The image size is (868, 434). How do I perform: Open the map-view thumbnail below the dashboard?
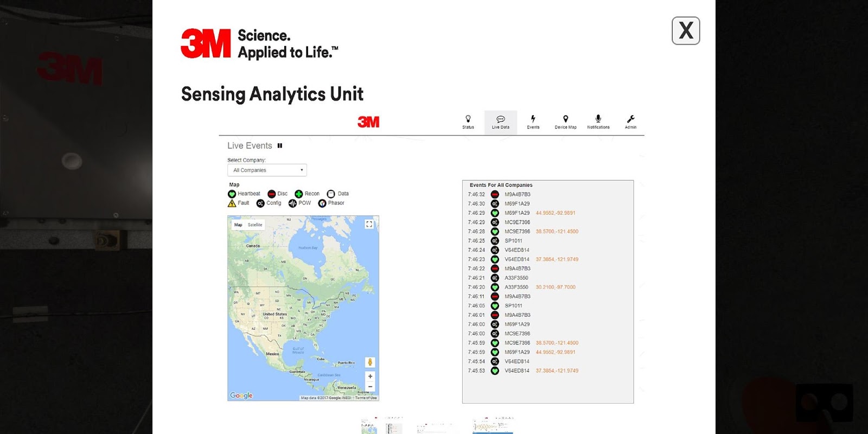coord(382,426)
